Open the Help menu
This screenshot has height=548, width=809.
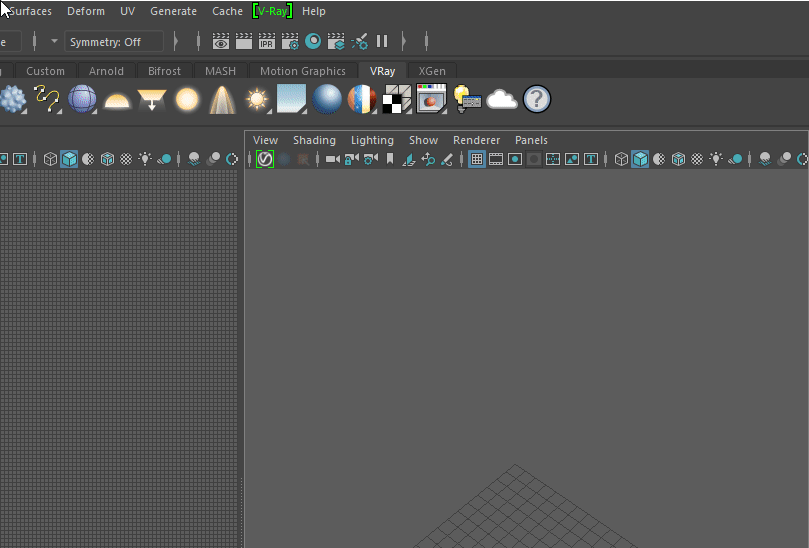314,11
